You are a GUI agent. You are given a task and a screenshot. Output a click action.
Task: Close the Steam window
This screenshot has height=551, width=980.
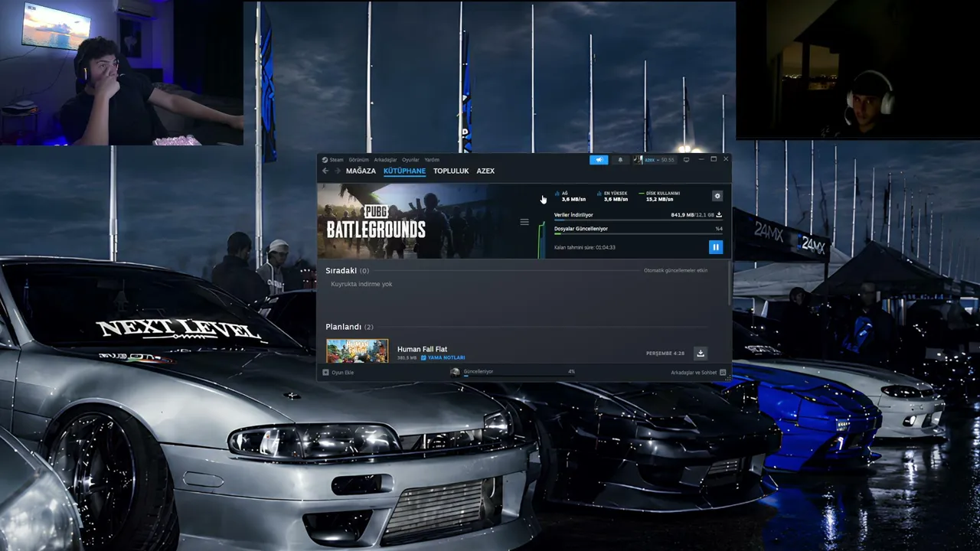(726, 159)
